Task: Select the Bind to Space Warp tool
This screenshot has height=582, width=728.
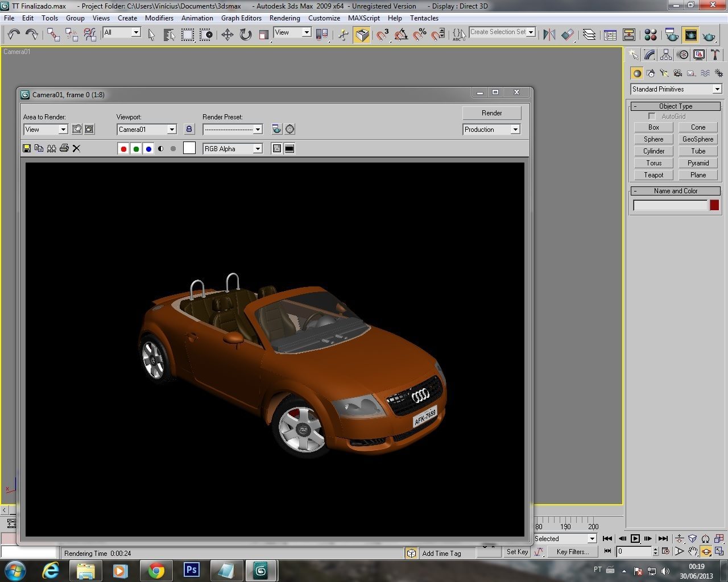Action: (90, 35)
